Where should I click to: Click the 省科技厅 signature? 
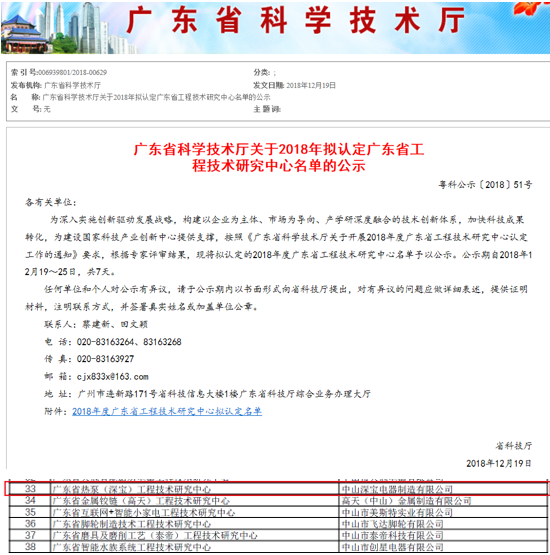tap(513, 446)
